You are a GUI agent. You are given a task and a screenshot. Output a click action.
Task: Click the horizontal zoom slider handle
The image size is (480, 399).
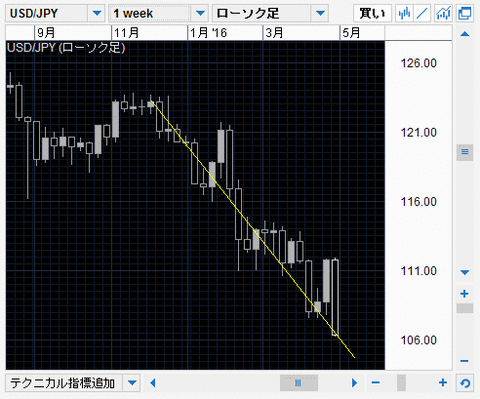pos(401,383)
